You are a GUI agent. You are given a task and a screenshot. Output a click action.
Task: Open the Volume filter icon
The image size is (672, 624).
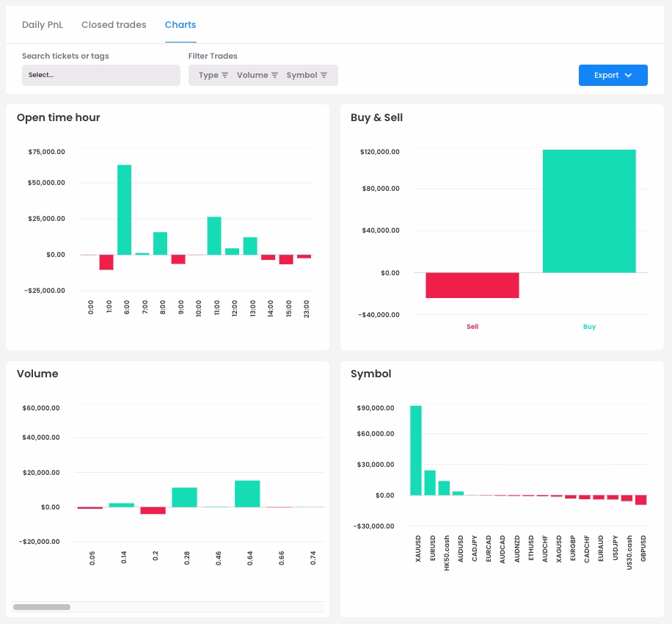click(274, 75)
